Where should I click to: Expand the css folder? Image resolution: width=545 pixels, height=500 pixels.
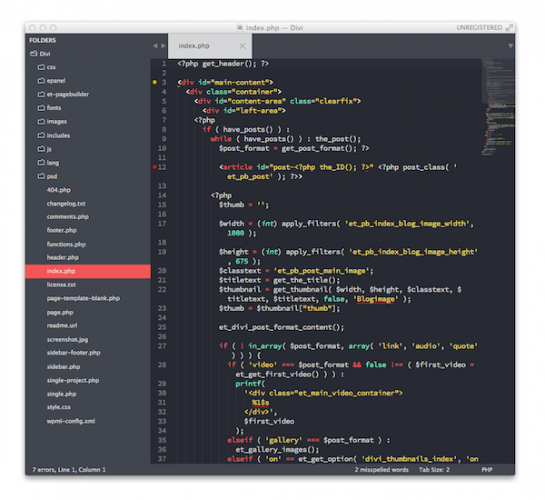(47, 67)
